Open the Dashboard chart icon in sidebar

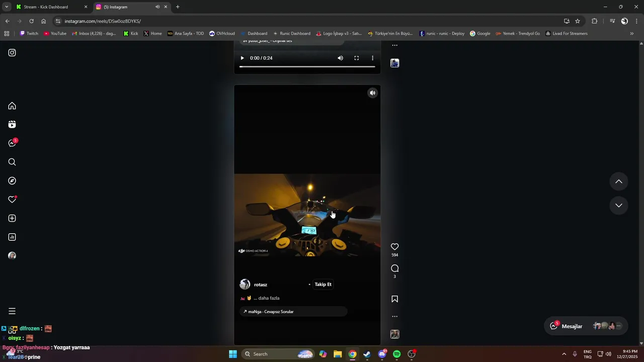pyautogui.click(x=12, y=237)
